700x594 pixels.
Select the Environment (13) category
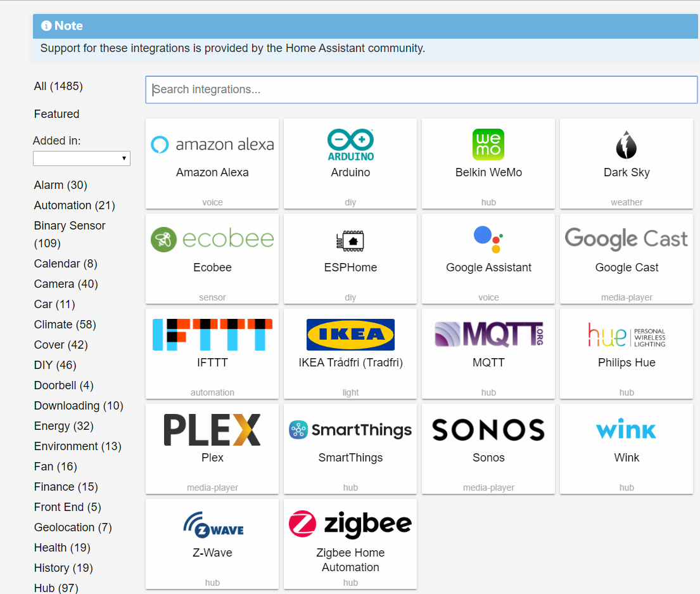coord(78,446)
